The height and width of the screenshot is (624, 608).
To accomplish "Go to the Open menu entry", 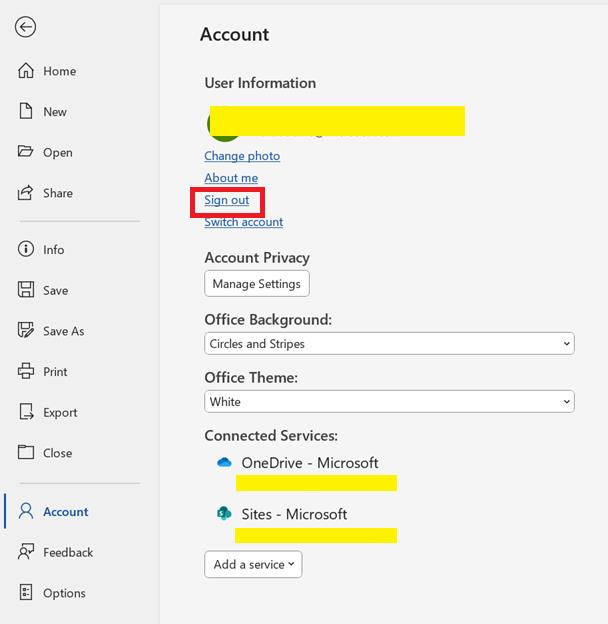I will [x=58, y=153].
